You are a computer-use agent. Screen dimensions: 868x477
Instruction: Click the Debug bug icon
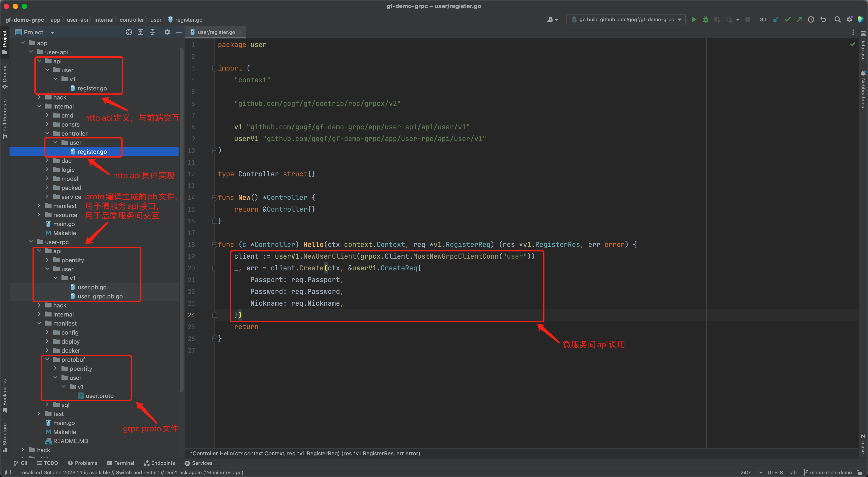[x=705, y=19]
